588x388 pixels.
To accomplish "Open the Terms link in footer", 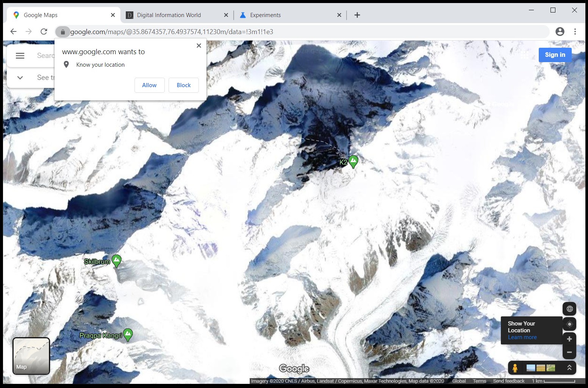I will tap(479, 381).
